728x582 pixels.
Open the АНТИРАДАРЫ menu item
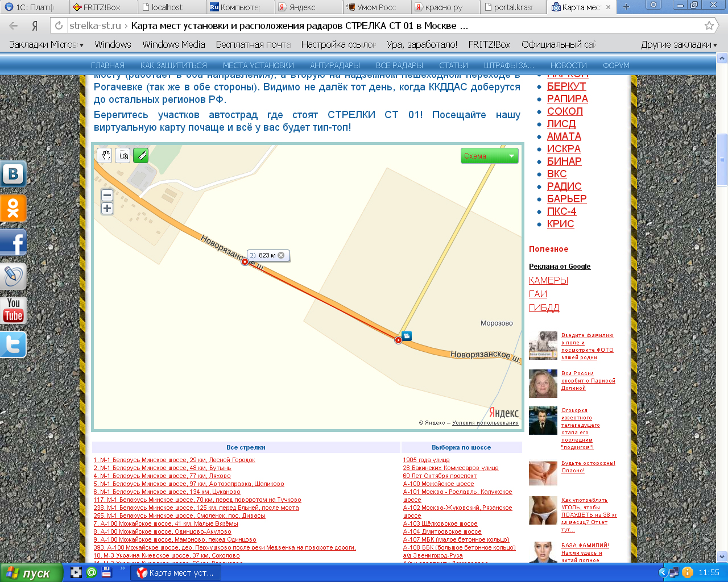tap(335, 65)
